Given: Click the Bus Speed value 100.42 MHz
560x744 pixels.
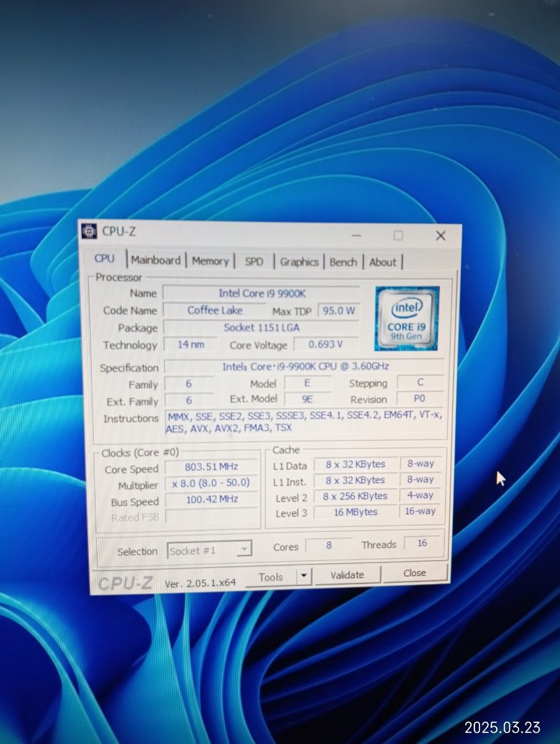Looking at the screenshot, I should pos(212,499).
